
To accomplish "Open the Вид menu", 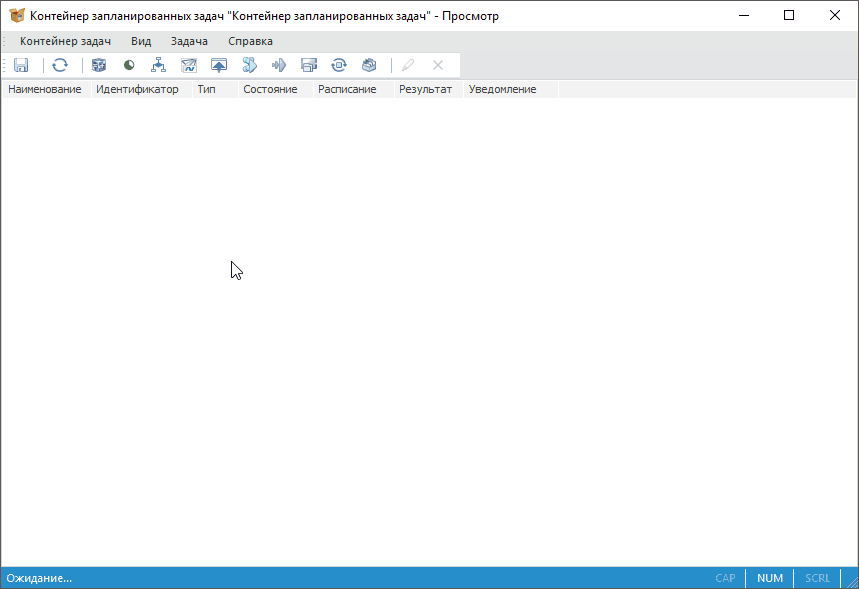I will tap(141, 41).
